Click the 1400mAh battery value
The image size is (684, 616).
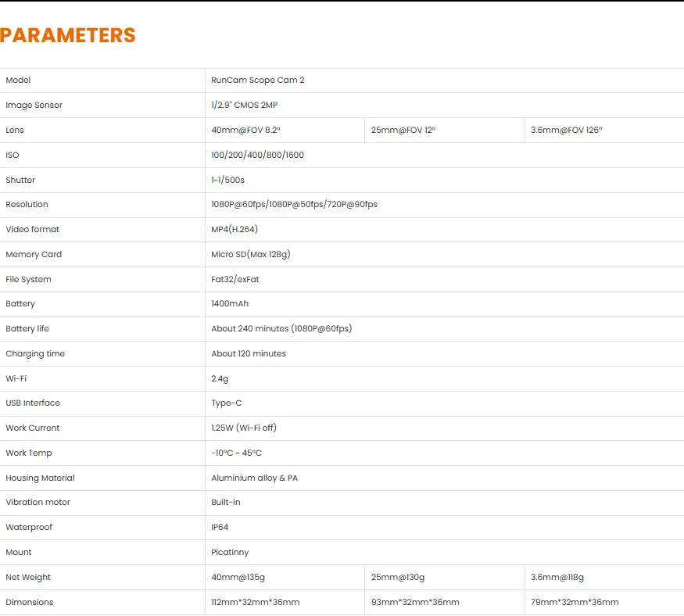(230, 303)
